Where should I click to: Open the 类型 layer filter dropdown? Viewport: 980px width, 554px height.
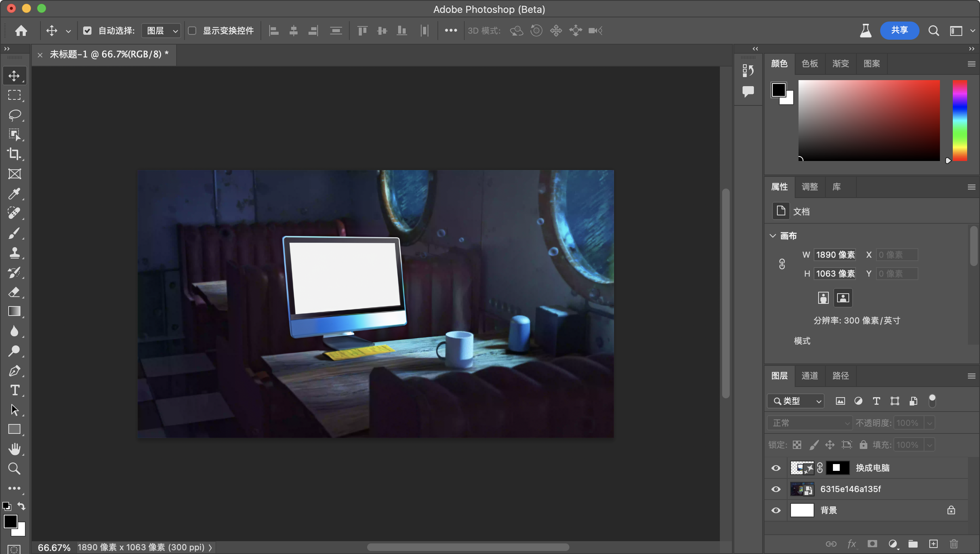click(x=796, y=401)
